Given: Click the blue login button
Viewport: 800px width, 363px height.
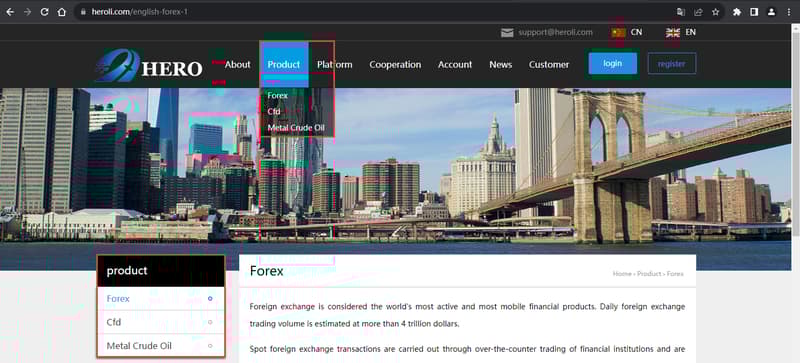Looking at the screenshot, I should 613,63.
